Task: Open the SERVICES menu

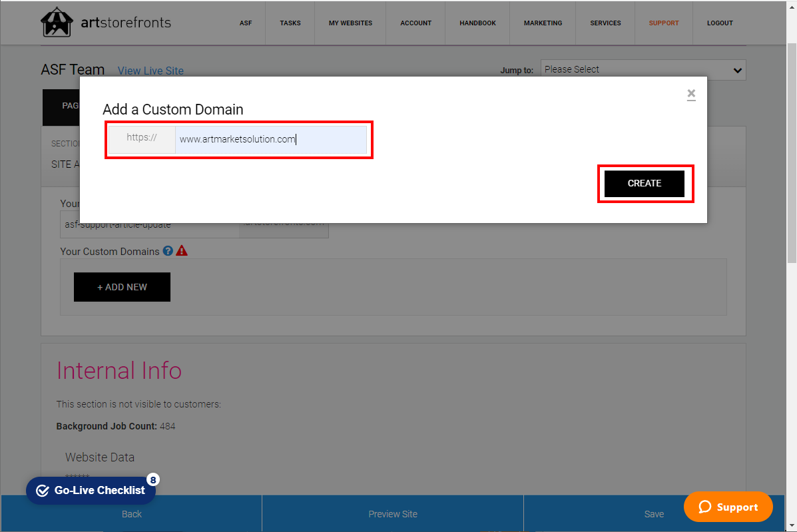Action: pos(605,23)
